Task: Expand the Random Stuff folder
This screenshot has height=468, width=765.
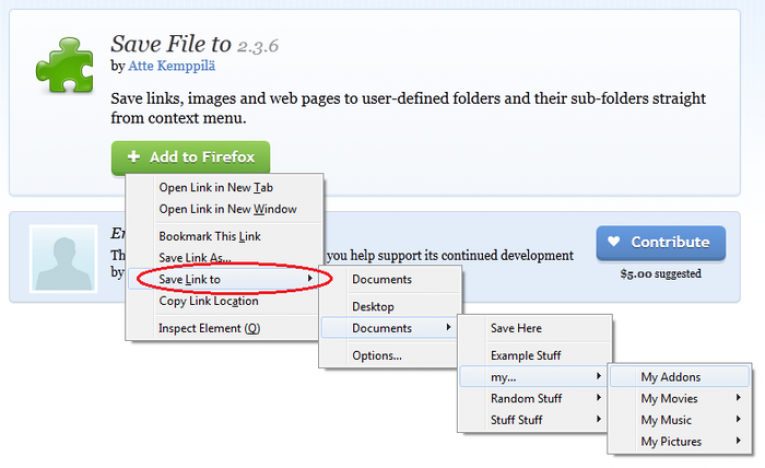Action: (x=533, y=398)
